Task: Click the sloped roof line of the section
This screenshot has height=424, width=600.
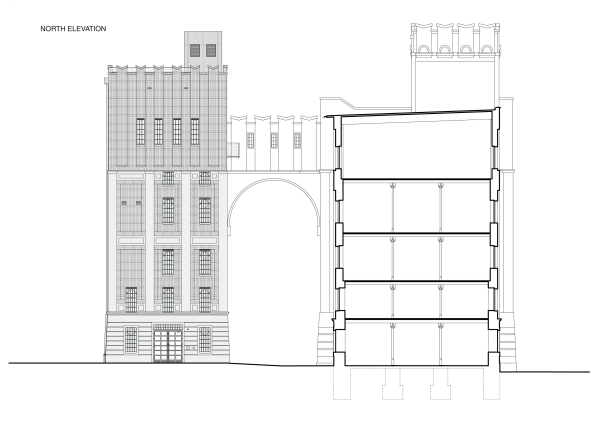Action: 415,115
